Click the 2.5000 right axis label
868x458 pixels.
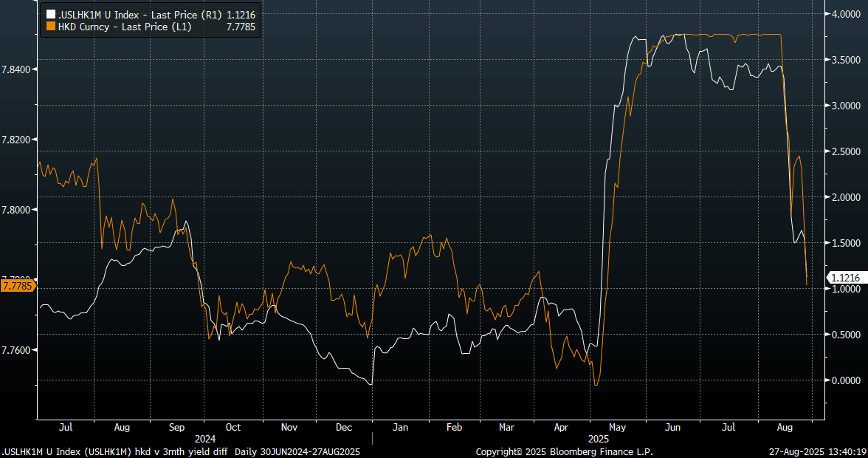pyautogui.click(x=845, y=151)
